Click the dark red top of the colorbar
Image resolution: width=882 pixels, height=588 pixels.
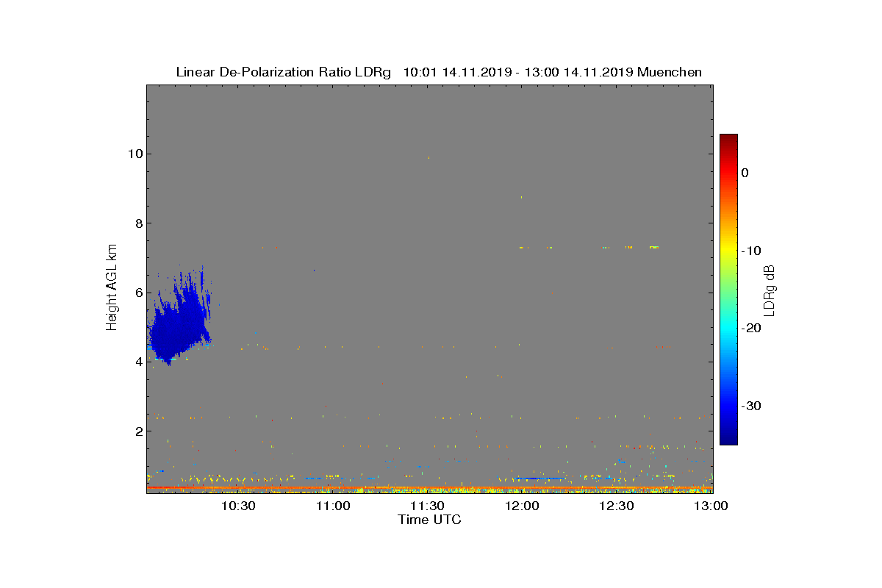coord(728,139)
